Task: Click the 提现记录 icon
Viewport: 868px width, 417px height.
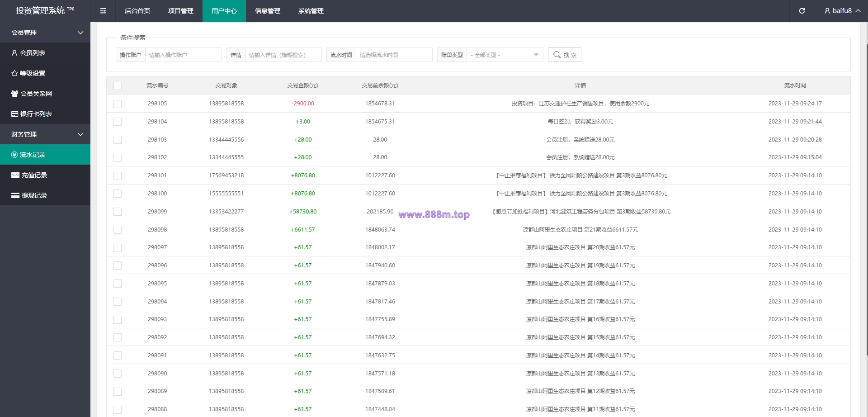Action: click(15, 195)
